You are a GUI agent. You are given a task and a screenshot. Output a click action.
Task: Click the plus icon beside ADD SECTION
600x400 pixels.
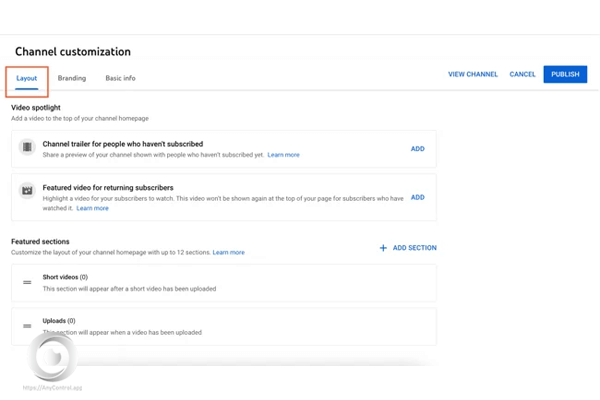pos(383,248)
